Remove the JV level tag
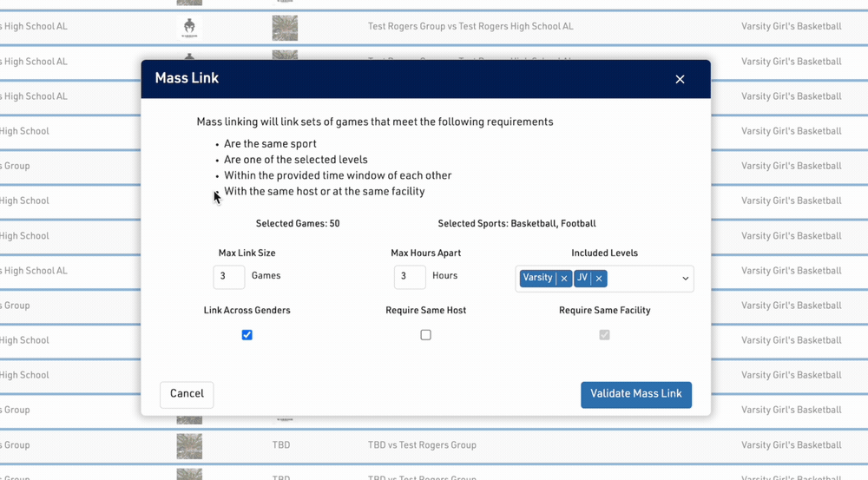The image size is (868, 480). click(599, 279)
